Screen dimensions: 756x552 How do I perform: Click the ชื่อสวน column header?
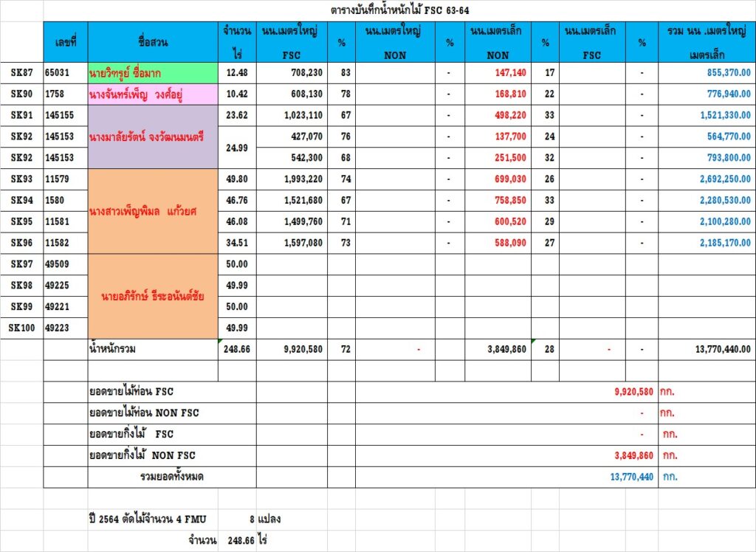tap(153, 42)
